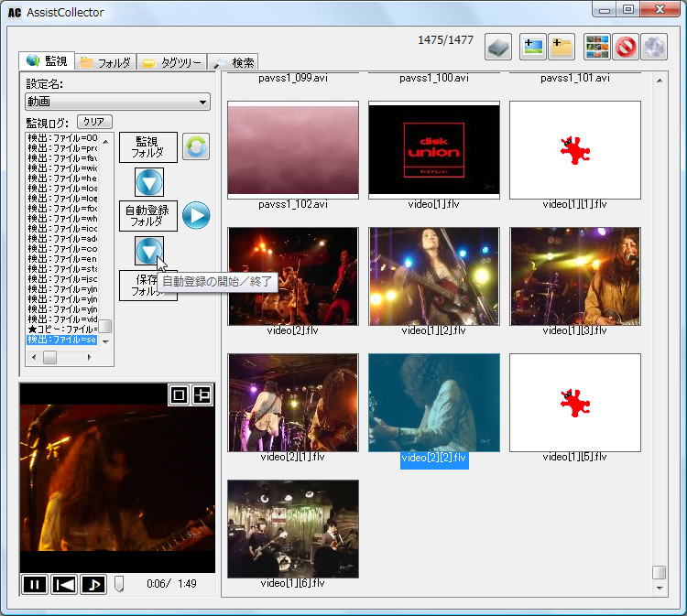Image resolution: width=687 pixels, height=616 pixels.
Task: Click the log horizontal scroll right arrow
Action: 90,357
